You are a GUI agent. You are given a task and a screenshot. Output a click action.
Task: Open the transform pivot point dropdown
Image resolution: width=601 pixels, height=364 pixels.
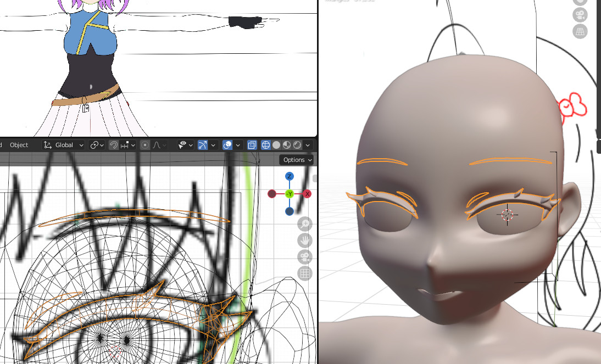97,145
